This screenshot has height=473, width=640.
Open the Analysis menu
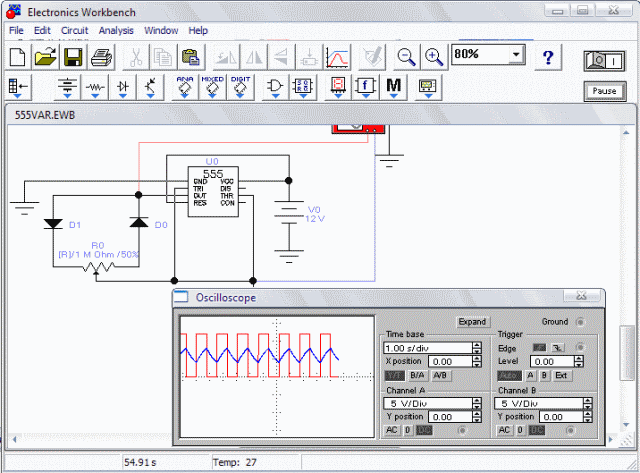tap(116, 31)
